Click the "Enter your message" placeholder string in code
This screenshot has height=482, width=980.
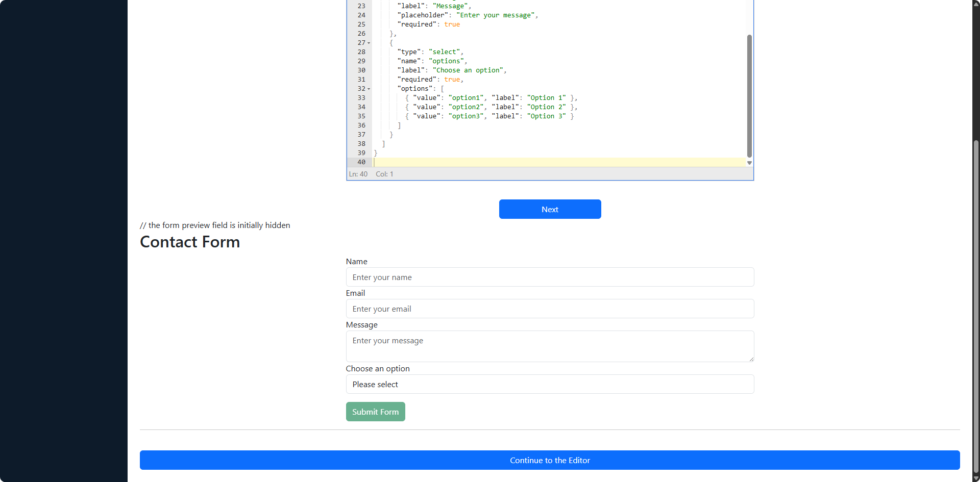point(495,15)
